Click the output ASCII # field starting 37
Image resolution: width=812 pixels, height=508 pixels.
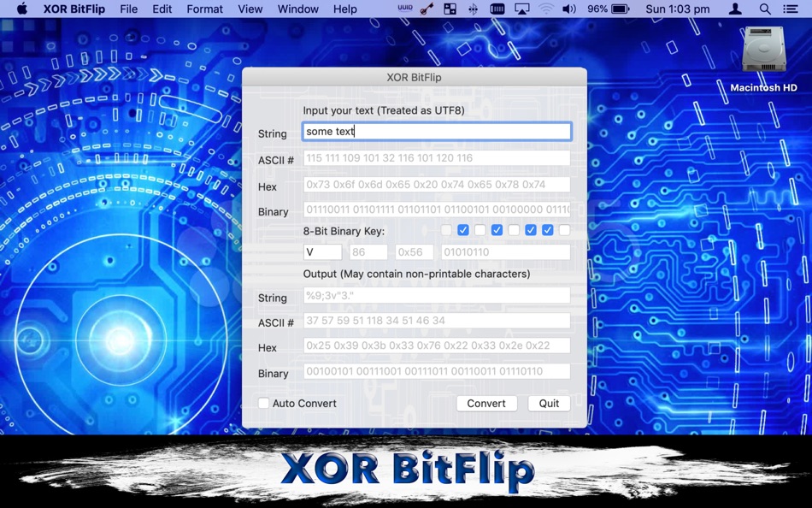437,321
